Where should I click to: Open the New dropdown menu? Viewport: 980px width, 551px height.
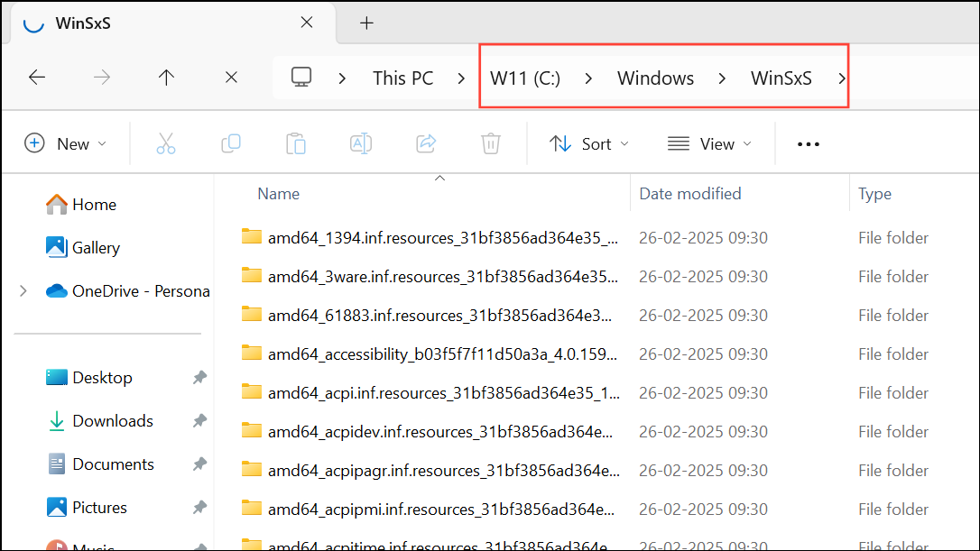click(x=66, y=143)
